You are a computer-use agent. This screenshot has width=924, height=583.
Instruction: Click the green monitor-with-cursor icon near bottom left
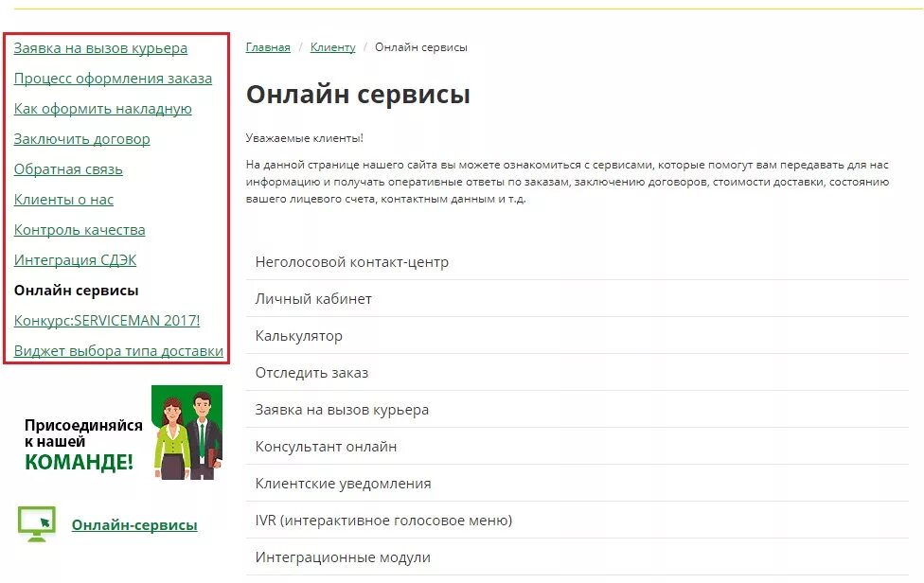[38, 523]
